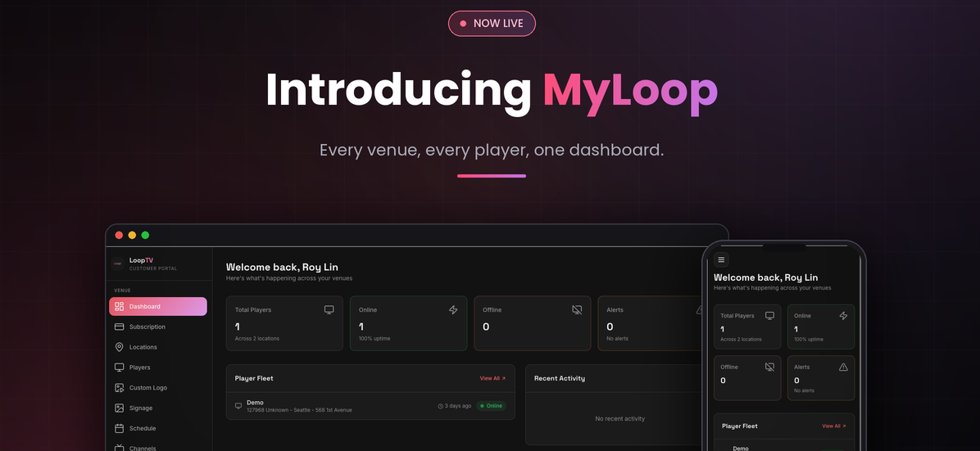The width and height of the screenshot is (980, 451).
Task: Click the Custom Logo icon
Action: 120,388
